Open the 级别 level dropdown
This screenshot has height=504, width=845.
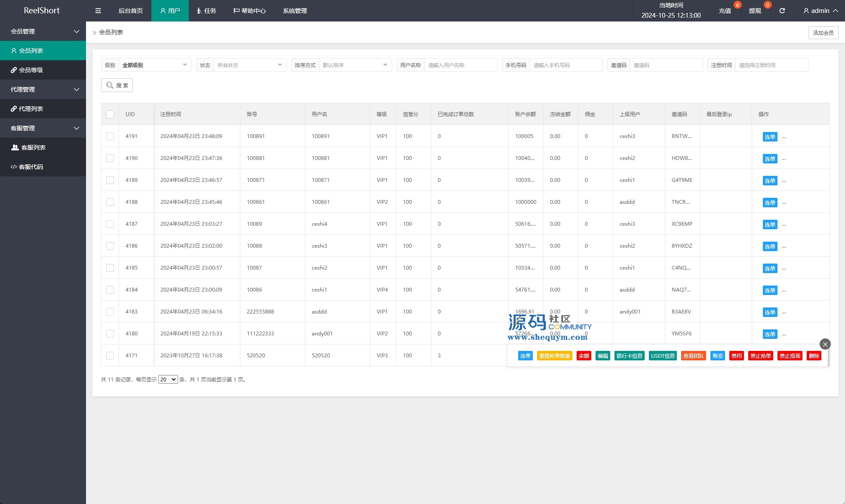[x=154, y=65]
